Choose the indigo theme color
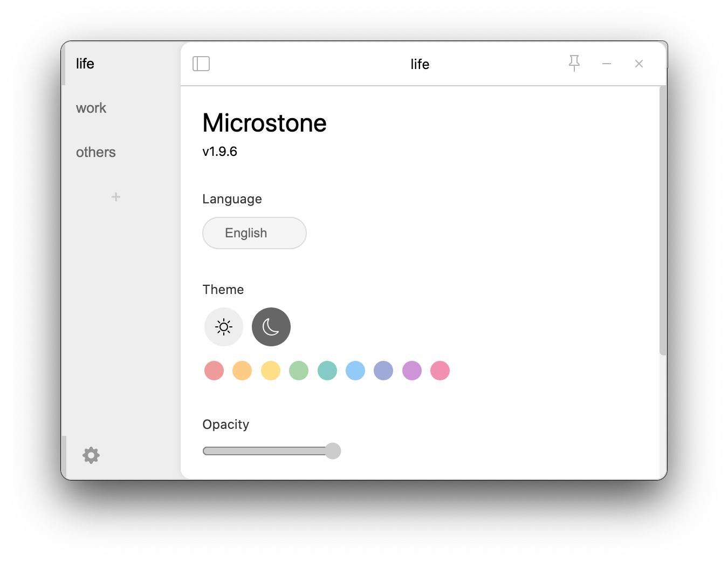The width and height of the screenshot is (728, 561). 383,371
